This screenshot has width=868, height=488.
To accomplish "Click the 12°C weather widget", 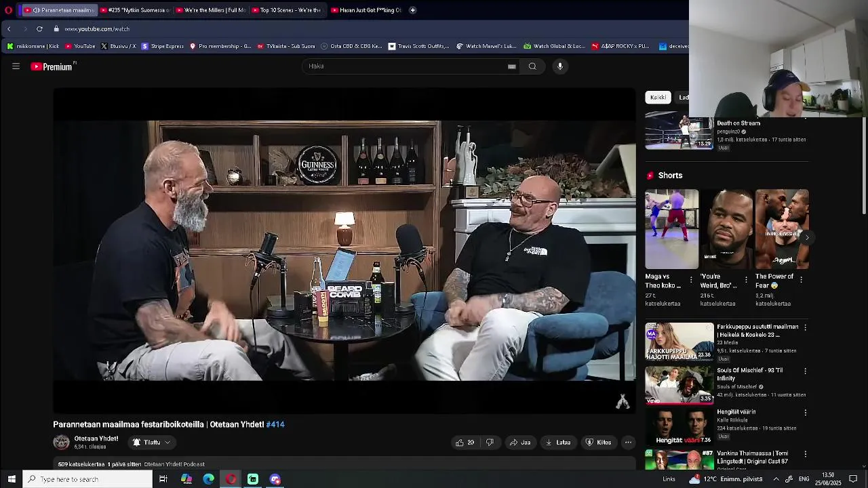I will (x=726, y=479).
